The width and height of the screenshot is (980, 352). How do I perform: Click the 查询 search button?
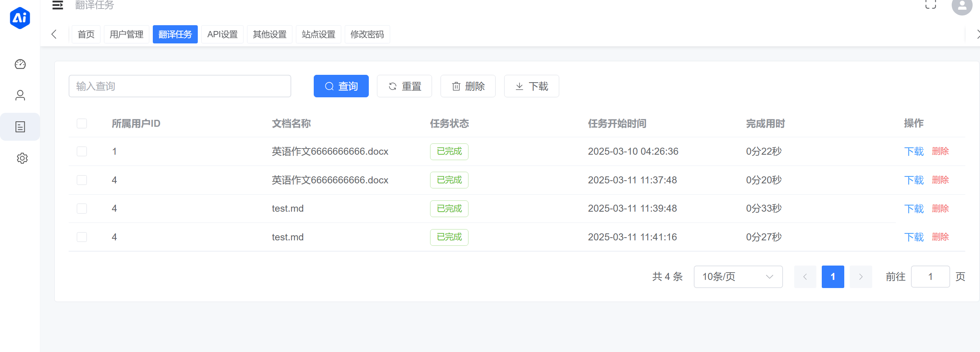click(x=341, y=86)
